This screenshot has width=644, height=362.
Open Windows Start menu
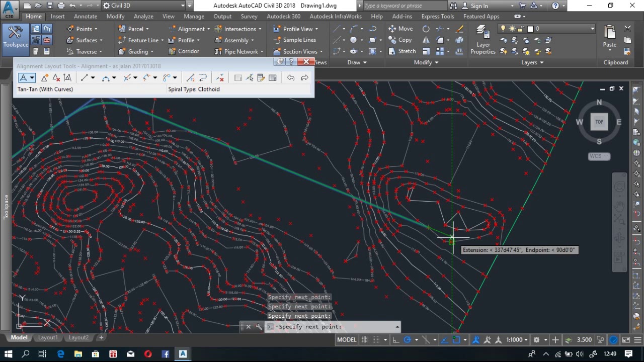[x=8, y=354]
